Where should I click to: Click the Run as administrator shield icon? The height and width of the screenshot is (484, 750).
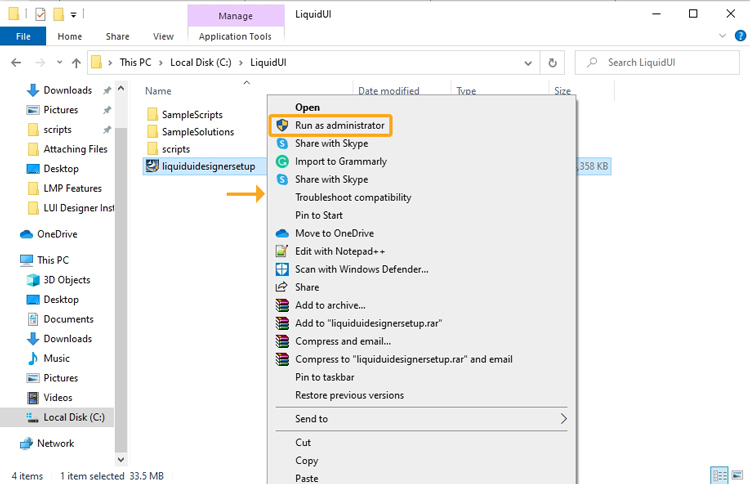tap(282, 126)
